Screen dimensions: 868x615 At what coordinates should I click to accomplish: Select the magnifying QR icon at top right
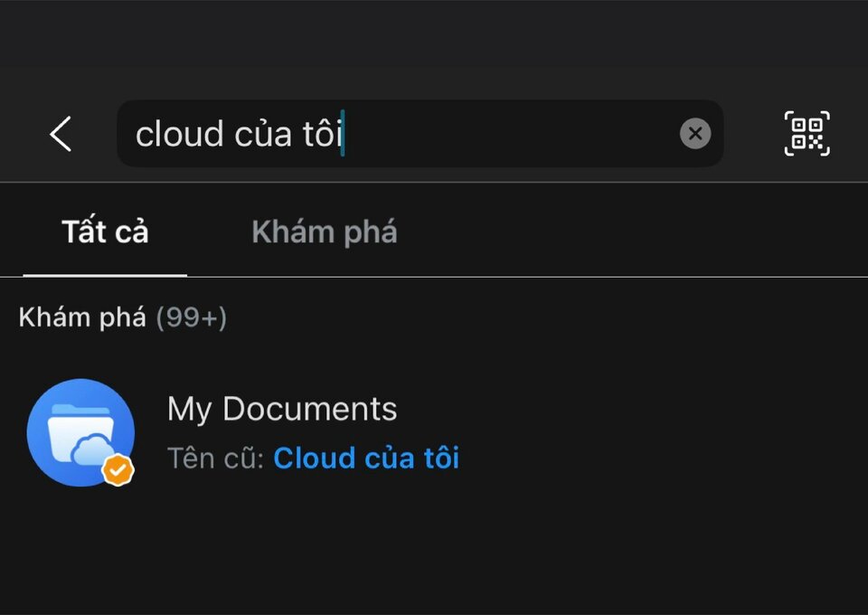tap(807, 133)
